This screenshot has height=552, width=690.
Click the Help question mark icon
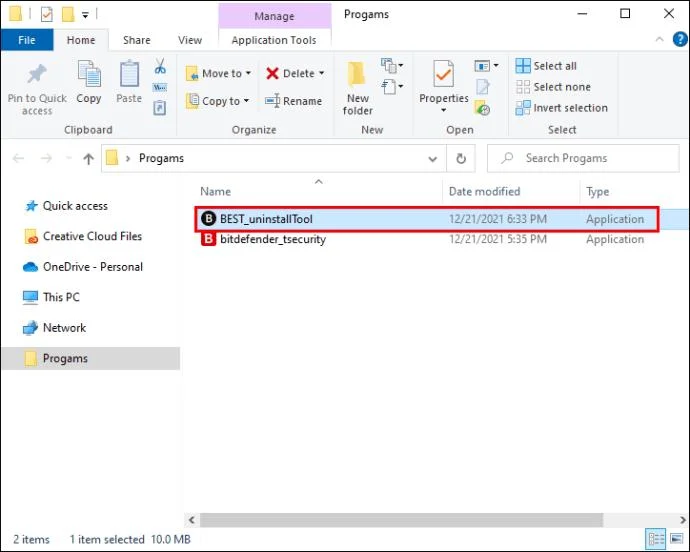tap(680, 39)
